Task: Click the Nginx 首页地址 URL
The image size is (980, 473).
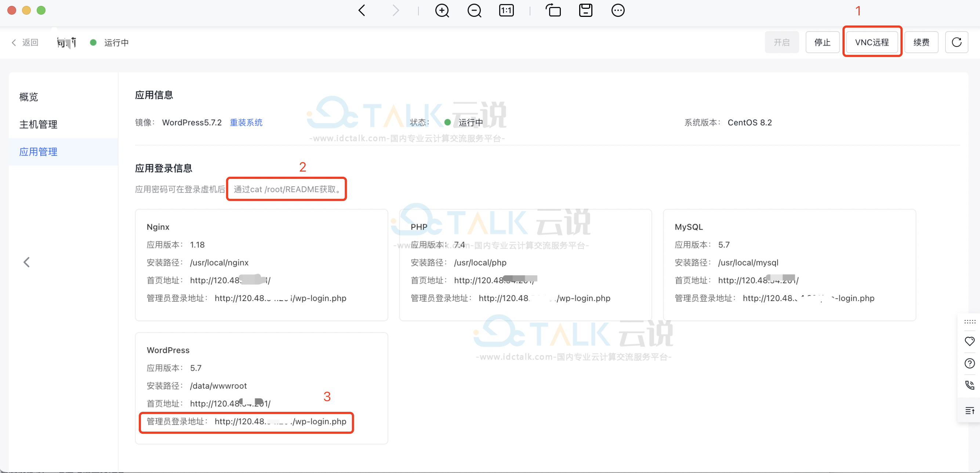Action: pyautogui.click(x=230, y=280)
